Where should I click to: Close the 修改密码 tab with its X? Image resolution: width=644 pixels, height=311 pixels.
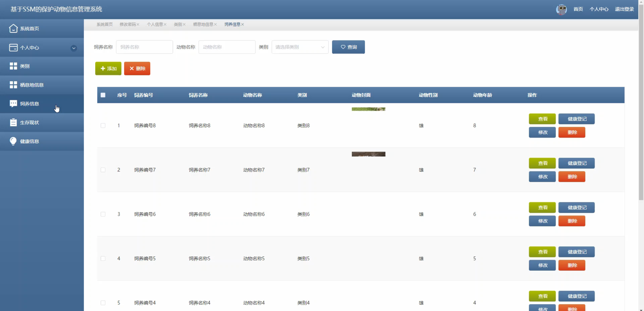(138, 24)
